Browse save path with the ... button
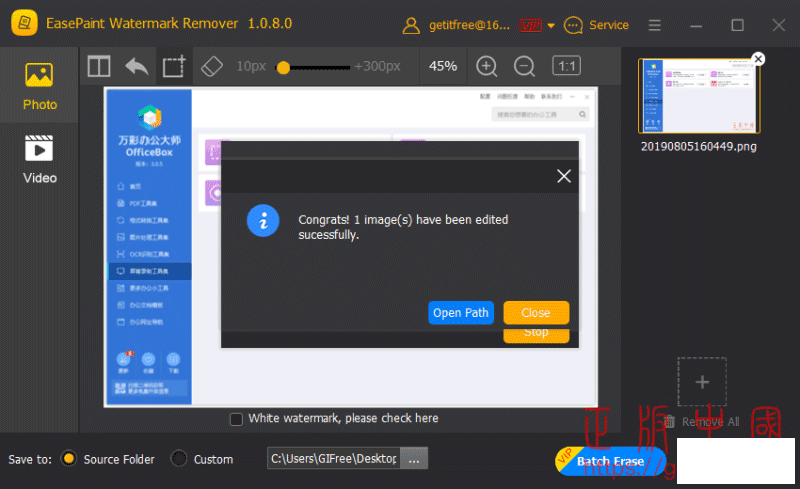The image size is (800, 489). (x=414, y=458)
